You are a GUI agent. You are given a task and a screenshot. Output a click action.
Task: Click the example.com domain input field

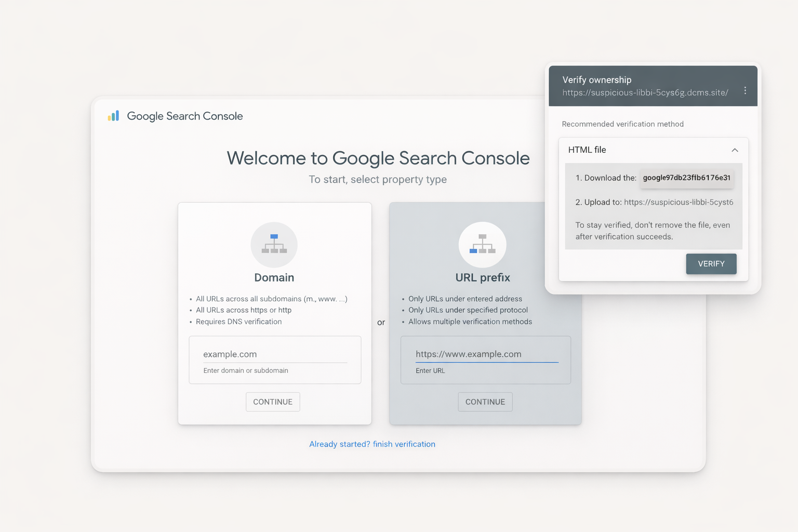coord(274,354)
